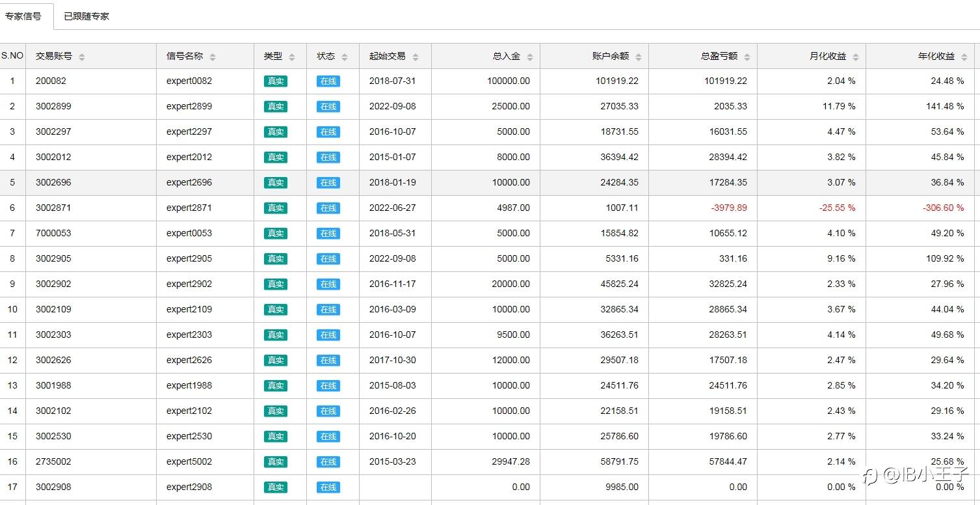Click sort arrows beside 信号名称 header

click(x=213, y=57)
